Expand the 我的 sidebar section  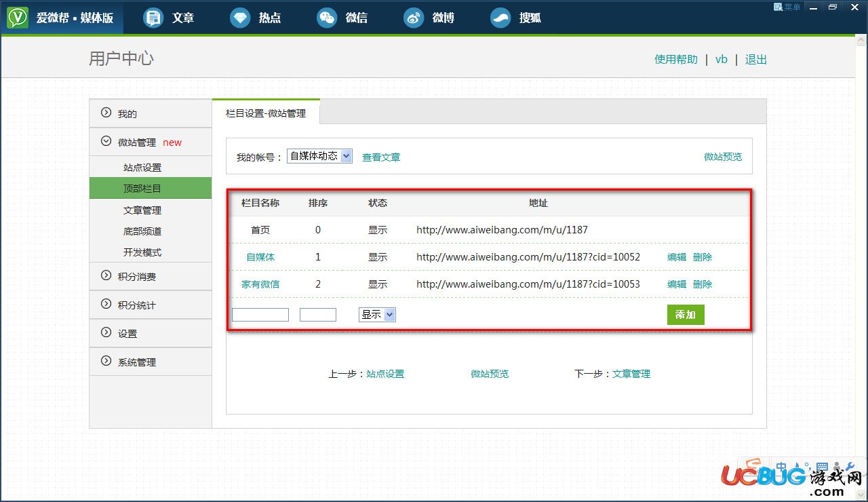pos(150,113)
